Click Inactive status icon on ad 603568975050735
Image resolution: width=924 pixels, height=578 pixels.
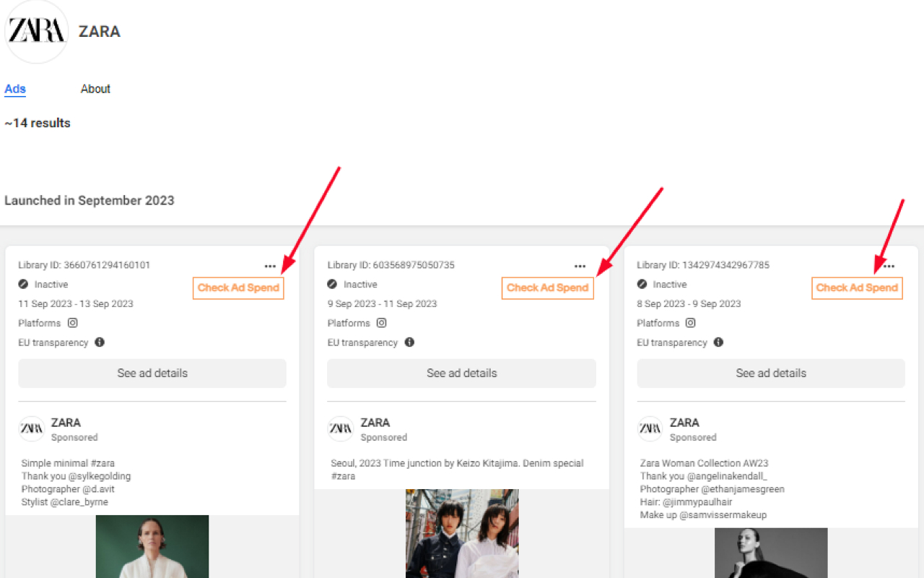click(332, 285)
